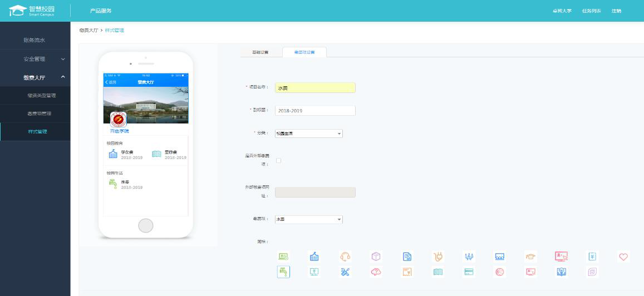
Task: Select the pink heart icon
Action: pos(623,256)
